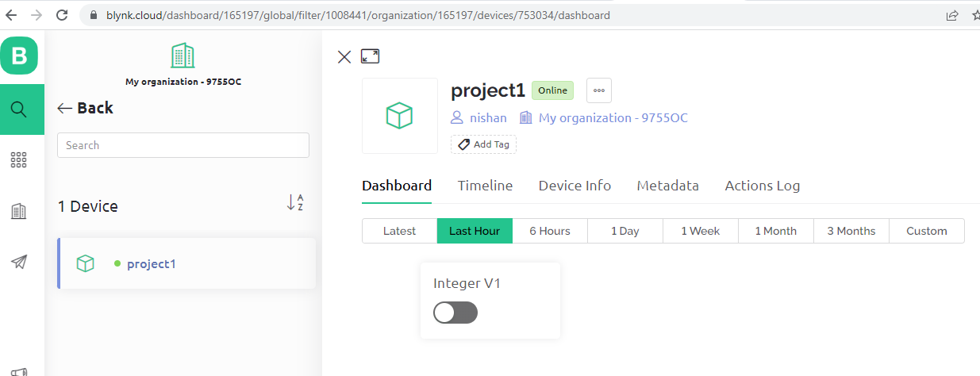Click the Integer V1 widget label
Screen dimensions: 980x376
(x=467, y=283)
